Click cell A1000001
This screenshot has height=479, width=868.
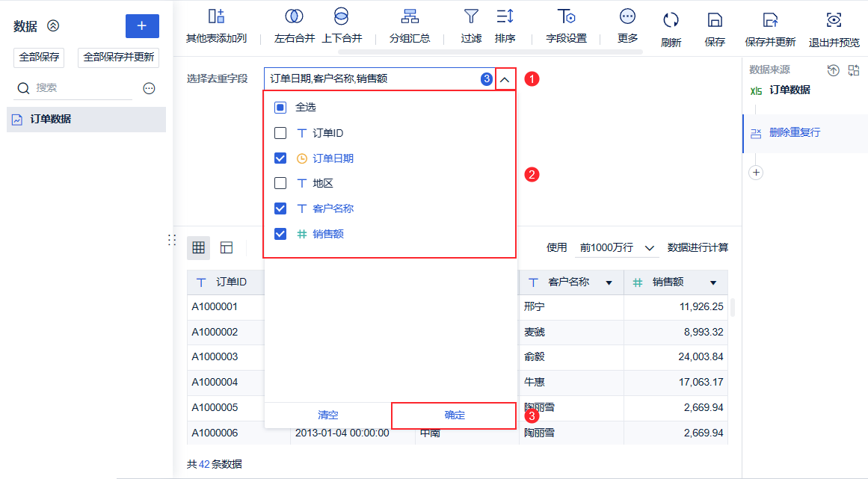[x=215, y=307]
